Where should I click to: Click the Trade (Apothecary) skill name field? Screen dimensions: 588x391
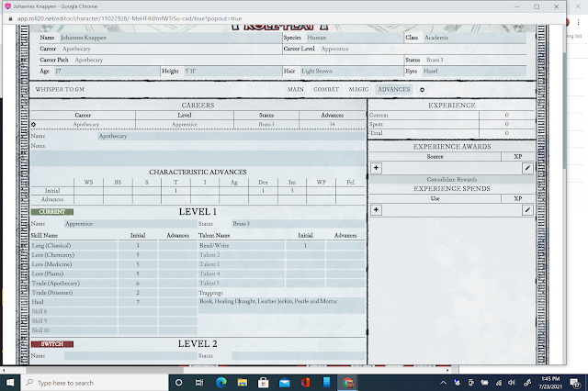(73, 284)
